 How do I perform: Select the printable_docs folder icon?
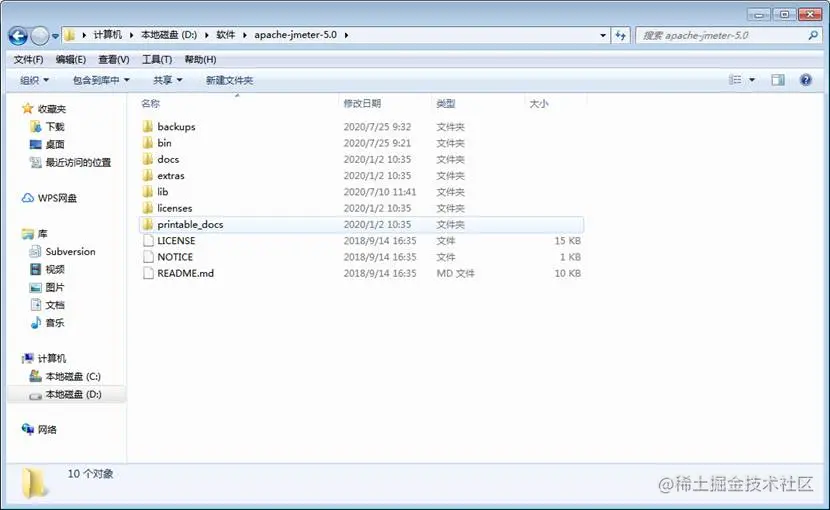point(148,225)
